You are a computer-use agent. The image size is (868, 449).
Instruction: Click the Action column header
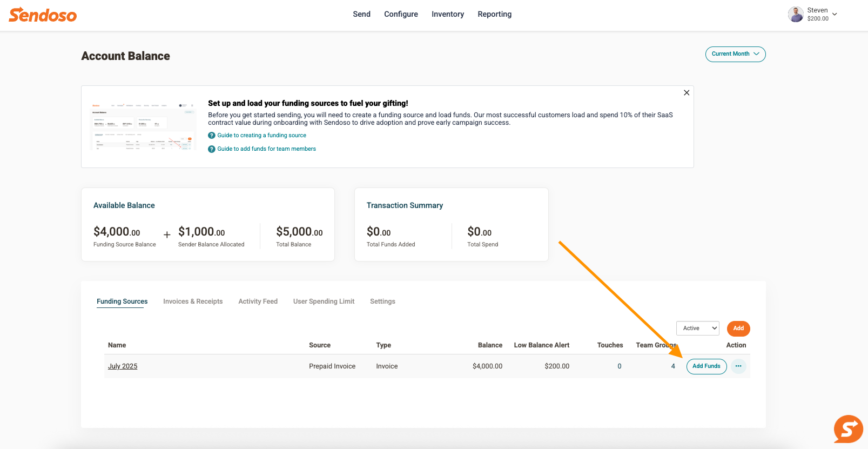(x=736, y=345)
